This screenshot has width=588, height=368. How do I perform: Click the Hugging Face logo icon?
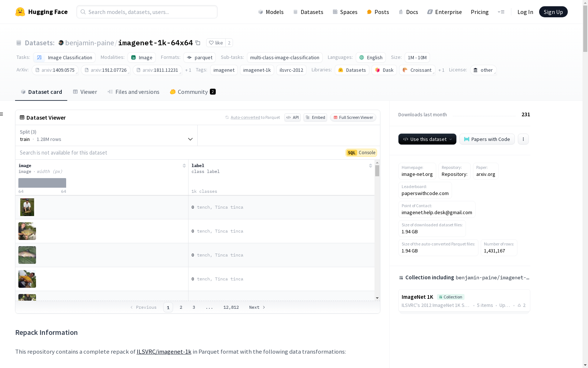point(20,12)
